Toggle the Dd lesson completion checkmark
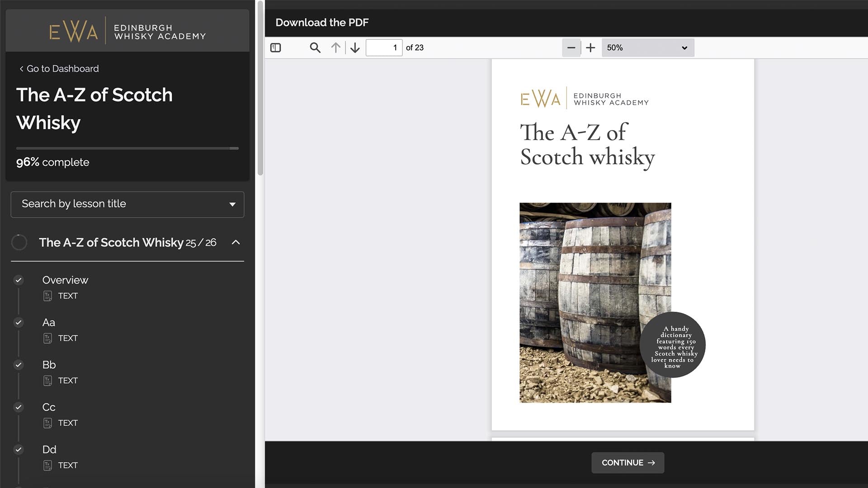Viewport: 868px width, 488px height. [x=19, y=450]
